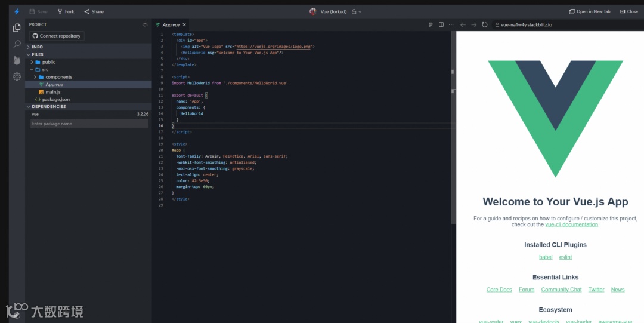Click the vue dependency entry
This screenshot has width=644, height=323.
(x=35, y=114)
